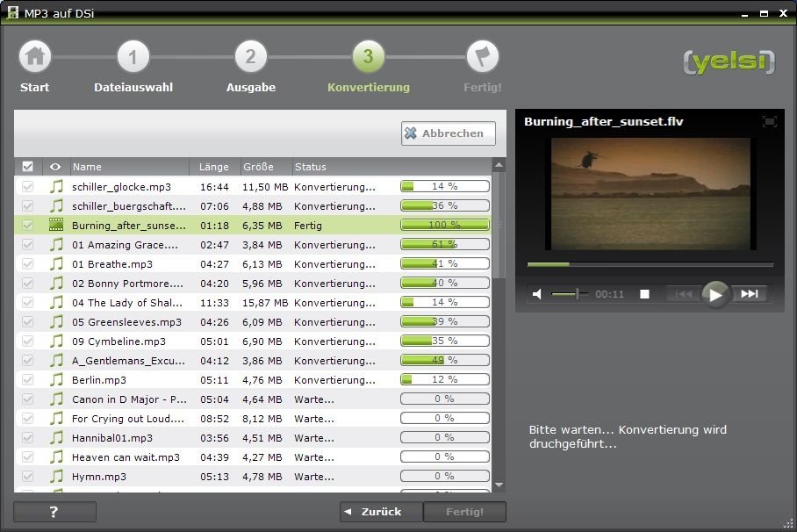The width and height of the screenshot is (797, 532).
Task: Uncheck the select-all checkbox in the header
Action: pyautogui.click(x=27, y=166)
